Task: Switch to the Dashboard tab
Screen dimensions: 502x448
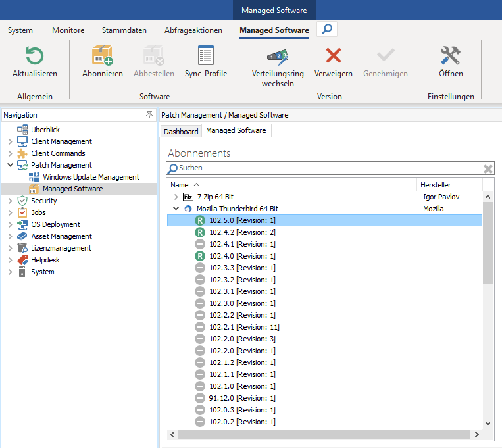Action: click(x=181, y=132)
